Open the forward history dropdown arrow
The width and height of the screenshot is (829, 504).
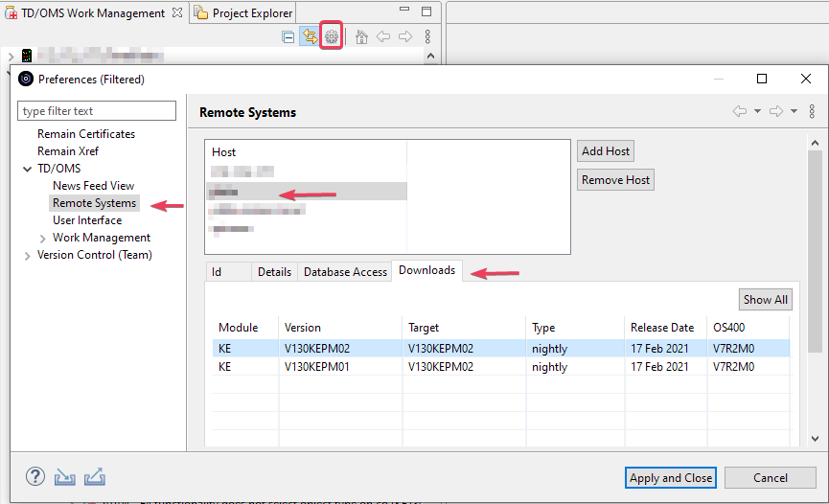794,112
